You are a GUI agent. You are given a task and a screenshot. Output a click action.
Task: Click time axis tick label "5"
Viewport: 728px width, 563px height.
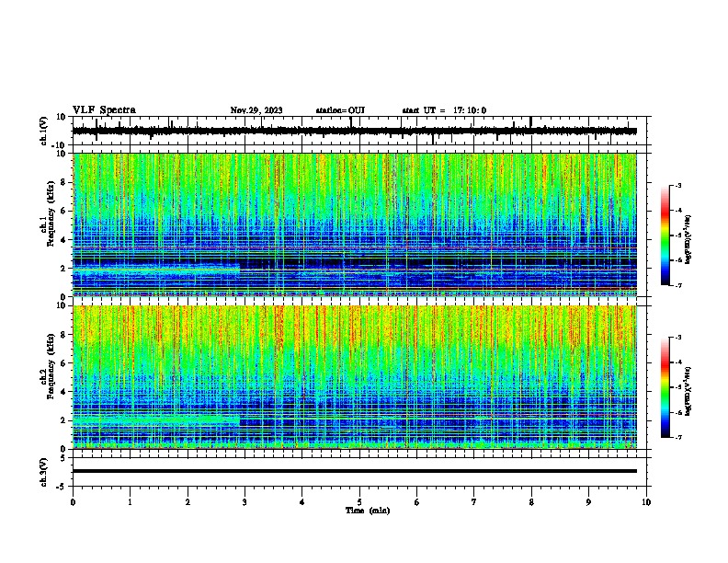(359, 502)
